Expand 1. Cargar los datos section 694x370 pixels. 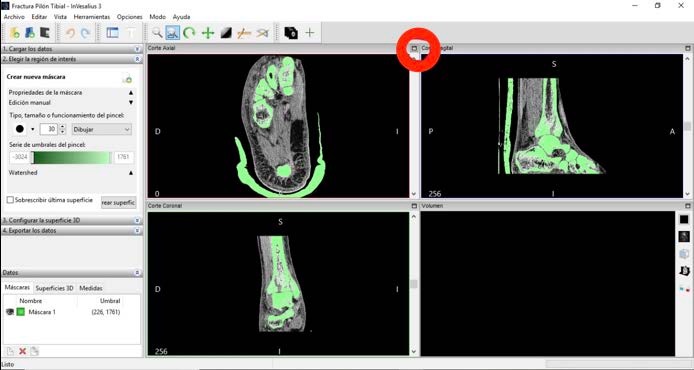point(137,49)
